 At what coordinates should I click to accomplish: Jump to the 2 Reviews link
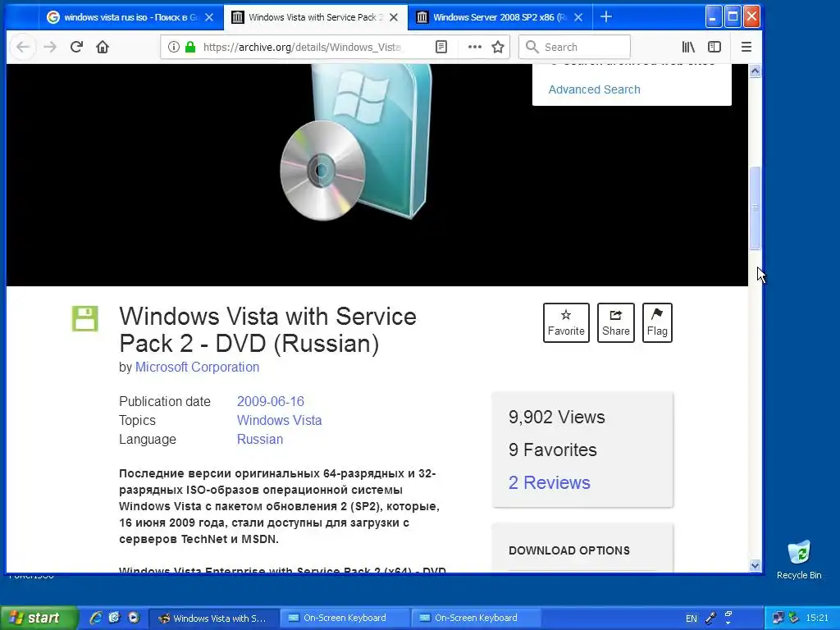pos(549,482)
